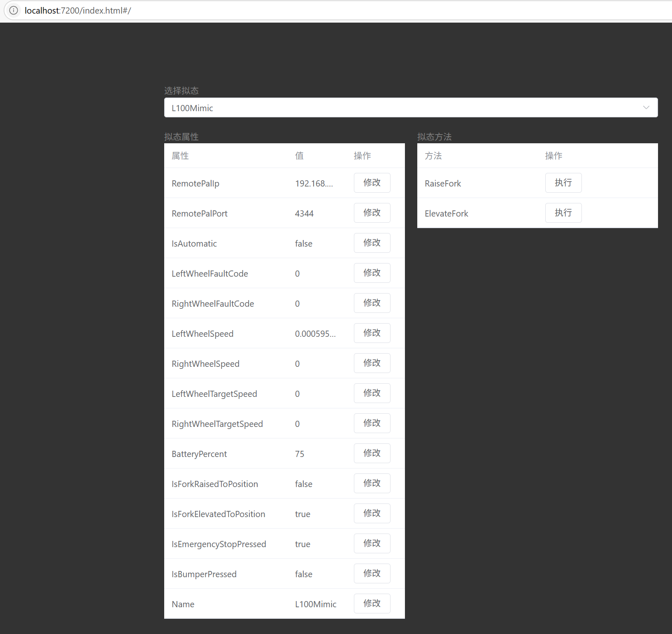
Task: Modify IsForkRaisedToPosition property
Action: pos(372,483)
